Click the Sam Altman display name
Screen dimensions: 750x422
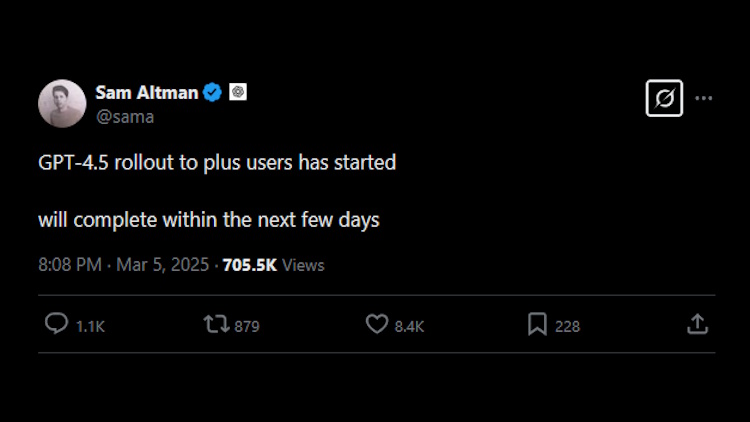(x=145, y=92)
